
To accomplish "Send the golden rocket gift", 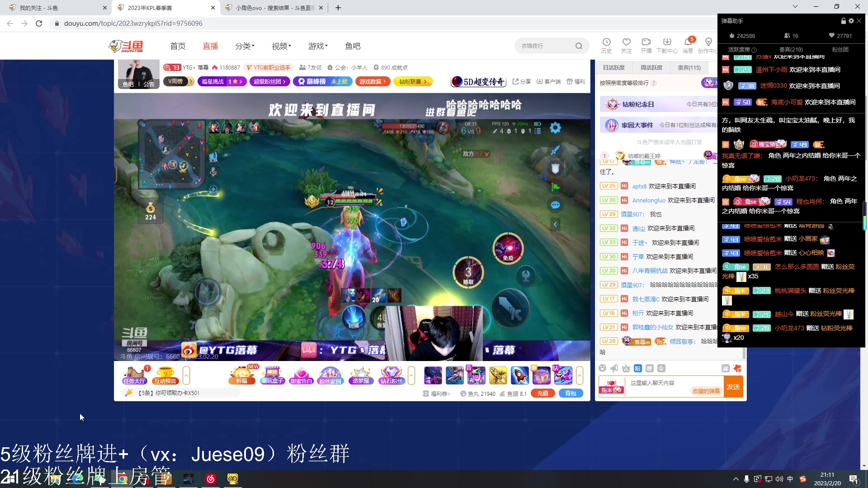I will click(498, 375).
